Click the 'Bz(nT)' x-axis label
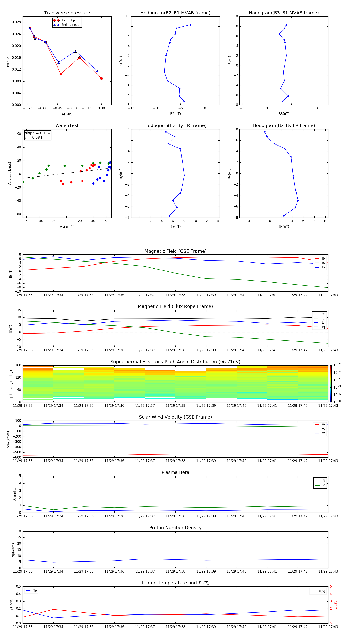 [x=175, y=227]
